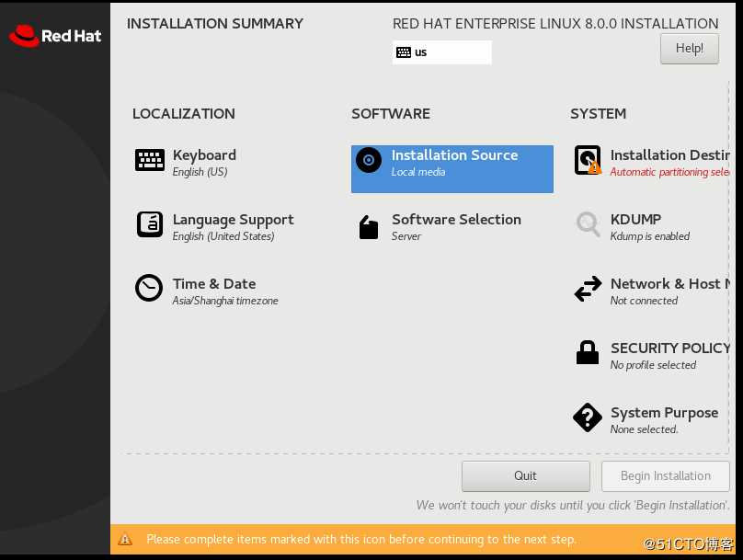Viewport: 743px width, 560px height.
Task: Open the Language Support label
Action: click(234, 220)
